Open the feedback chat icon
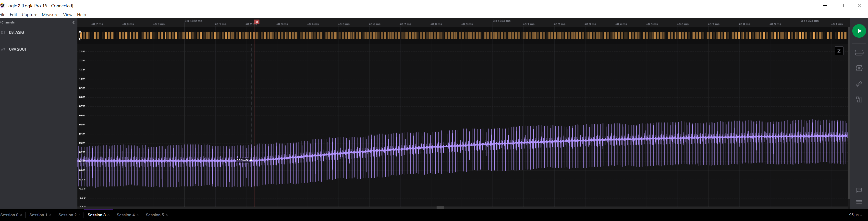Image resolution: width=868 pixels, height=221 pixels. click(x=859, y=190)
